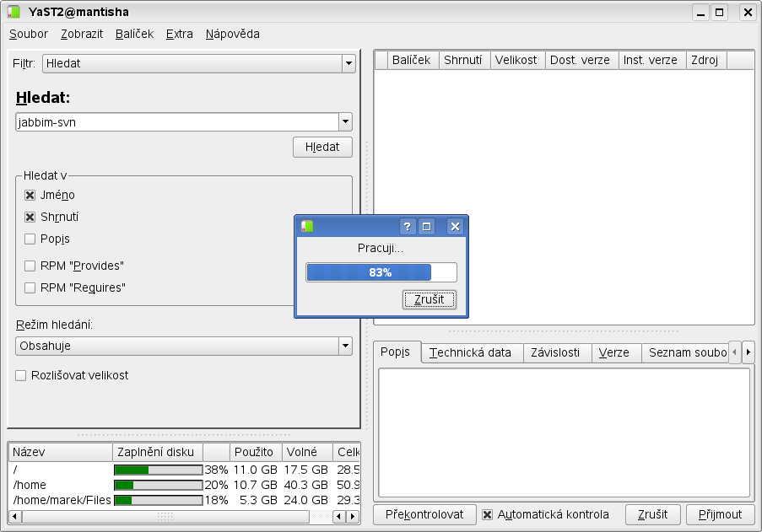
Task: Open the Soubor menu
Action: click(29, 34)
